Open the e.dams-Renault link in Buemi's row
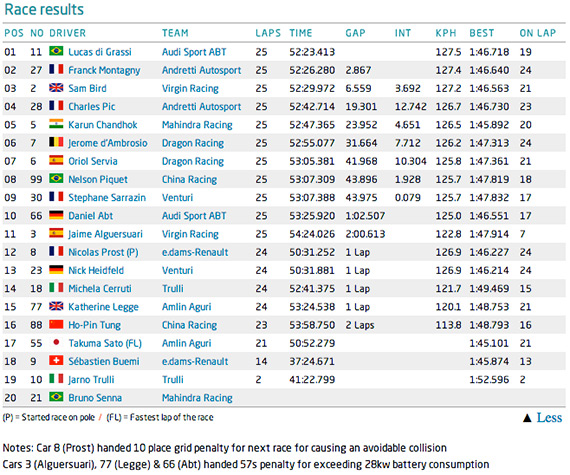570x475 pixels. (x=195, y=361)
